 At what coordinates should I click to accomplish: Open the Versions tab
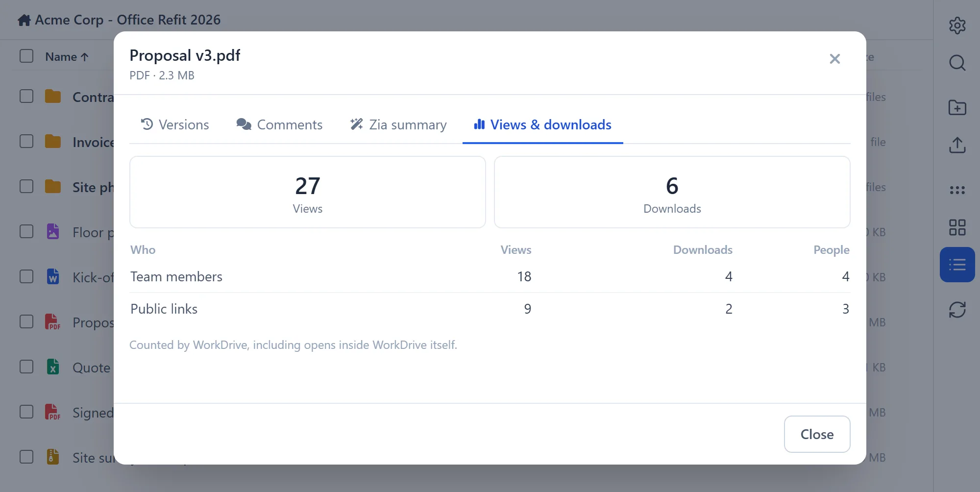[174, 124]
